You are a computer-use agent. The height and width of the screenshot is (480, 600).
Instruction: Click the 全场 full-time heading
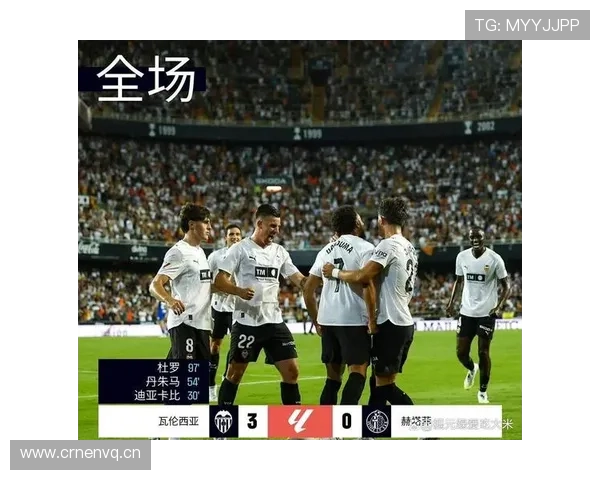click(x=146, y=79)
